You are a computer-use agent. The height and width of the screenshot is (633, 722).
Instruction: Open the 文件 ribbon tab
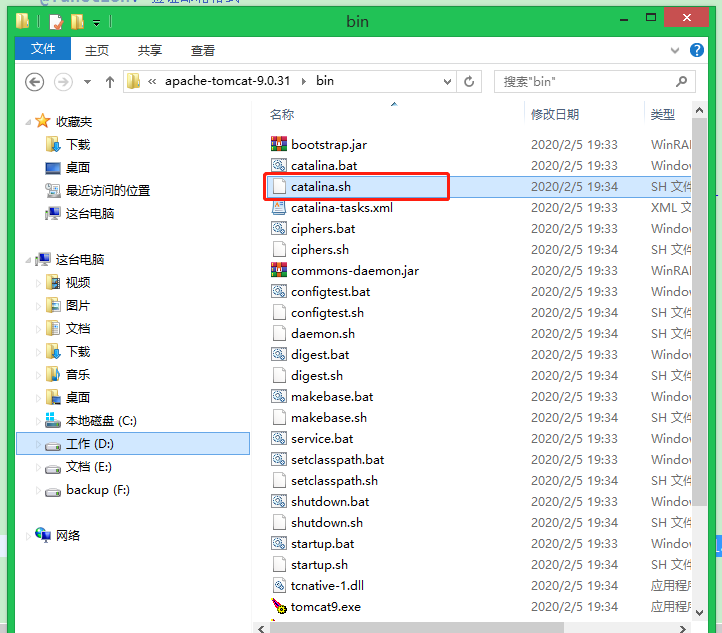tap(43, 48)
